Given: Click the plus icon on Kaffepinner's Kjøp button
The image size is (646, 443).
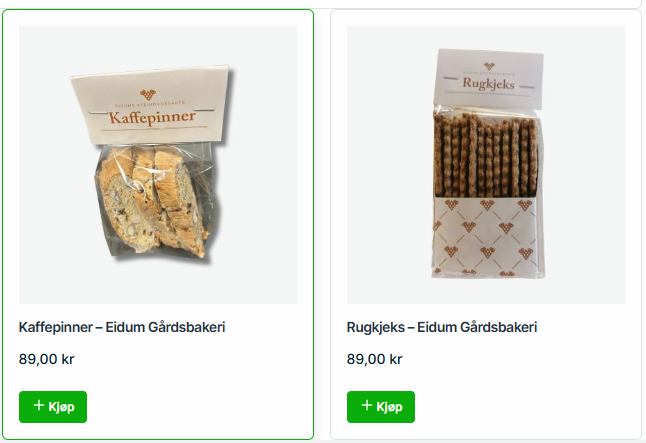Looking at the screenshot, I should coord(39,405).
